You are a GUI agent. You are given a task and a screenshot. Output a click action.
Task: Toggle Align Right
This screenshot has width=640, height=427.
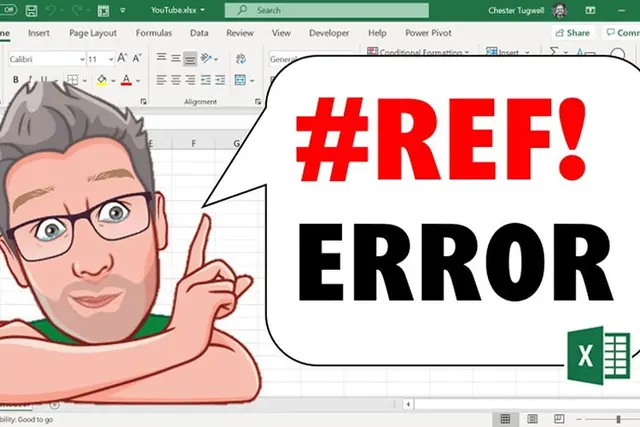click(190, 80)
